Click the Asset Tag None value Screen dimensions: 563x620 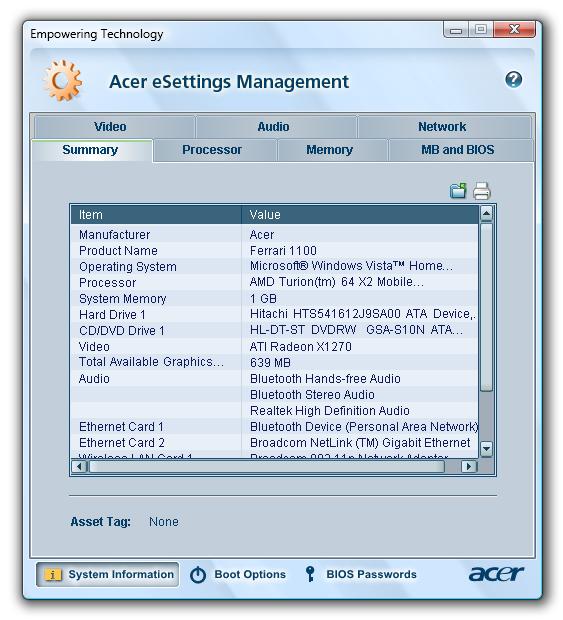(164, 522)
